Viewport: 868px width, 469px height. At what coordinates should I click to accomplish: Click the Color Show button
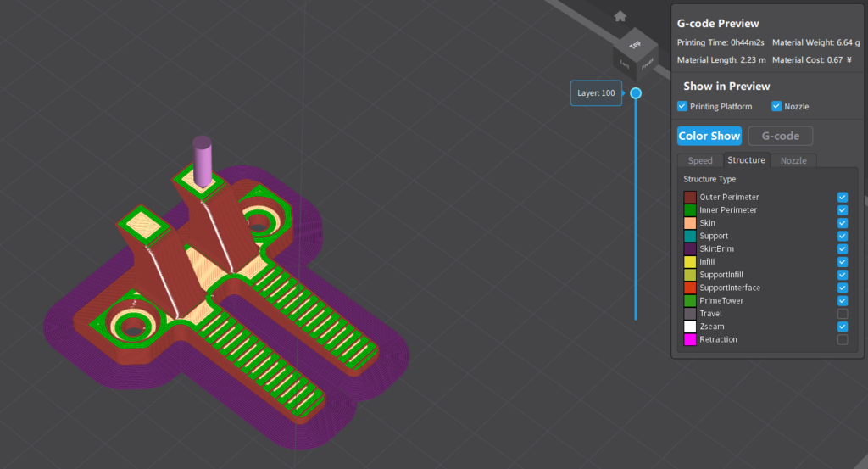tap(709, 136)
